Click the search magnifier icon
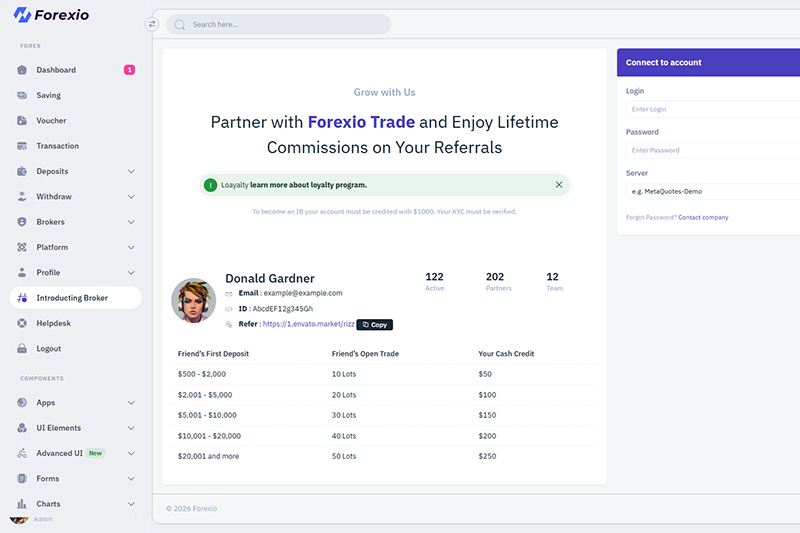Image resolution: width=800 pixels, height=533 pixels. coord(180,25)
